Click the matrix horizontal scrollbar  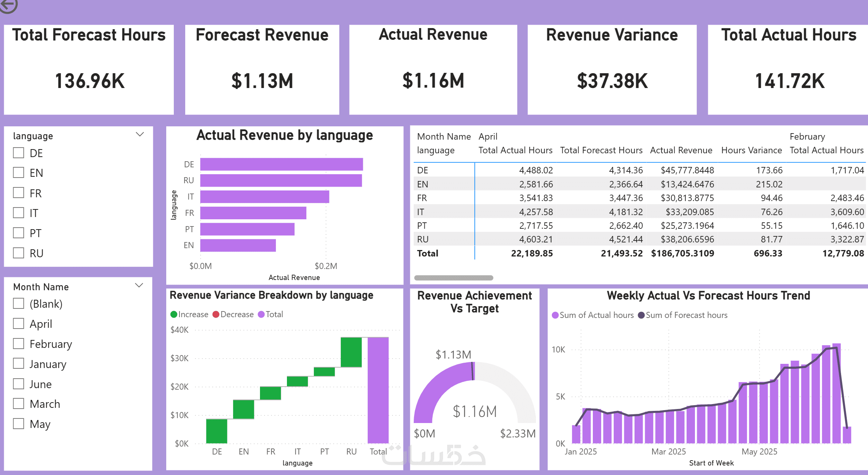[454, 278]
